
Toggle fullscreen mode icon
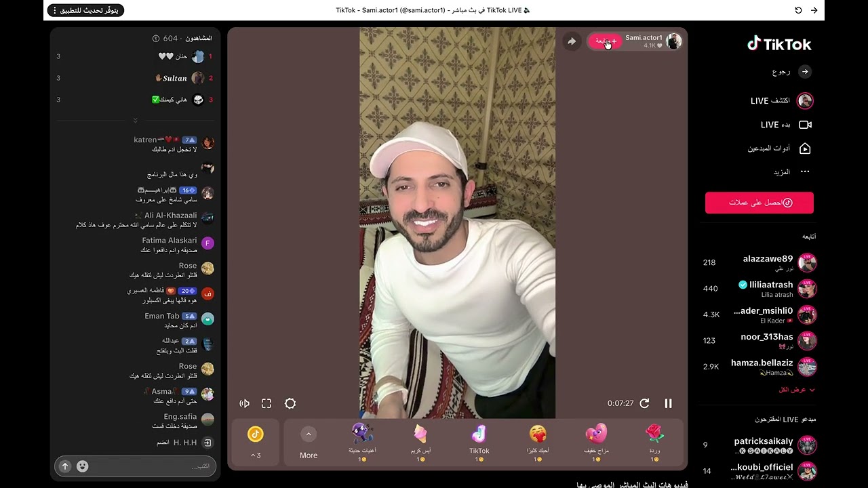click(x=267, y=403)
